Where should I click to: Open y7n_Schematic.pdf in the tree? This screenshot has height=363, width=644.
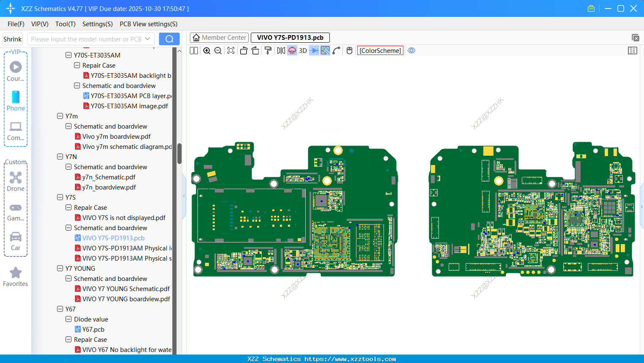[109, 177]
